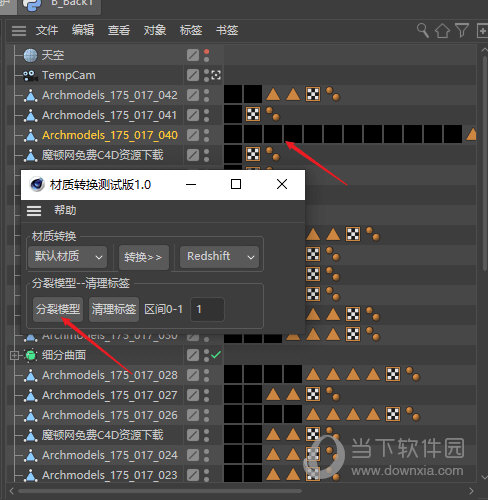Click the polygon icon of Archmodels_175_017_042

point(31,96)
